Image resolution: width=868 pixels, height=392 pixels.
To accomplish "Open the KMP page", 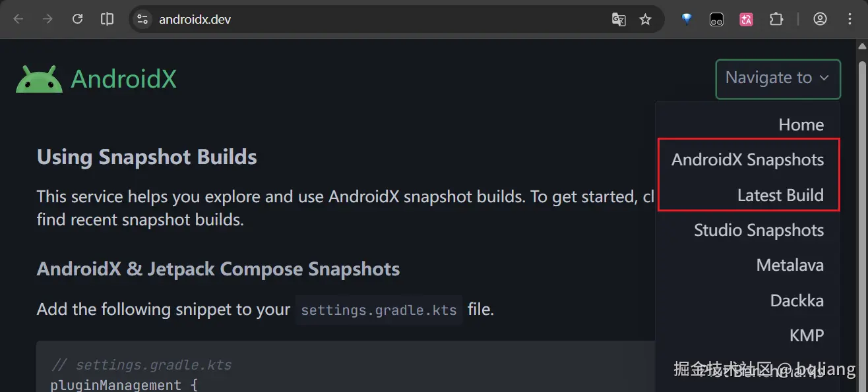I will 807,335.
